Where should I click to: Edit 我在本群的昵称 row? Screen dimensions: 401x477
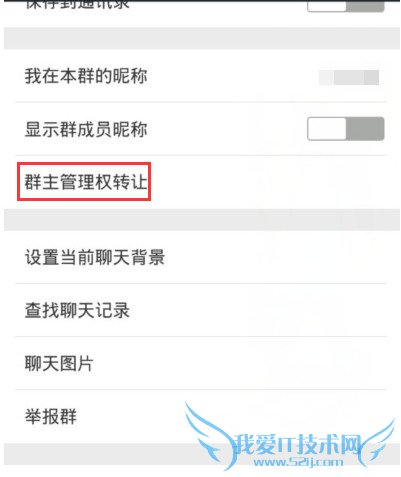200,76
